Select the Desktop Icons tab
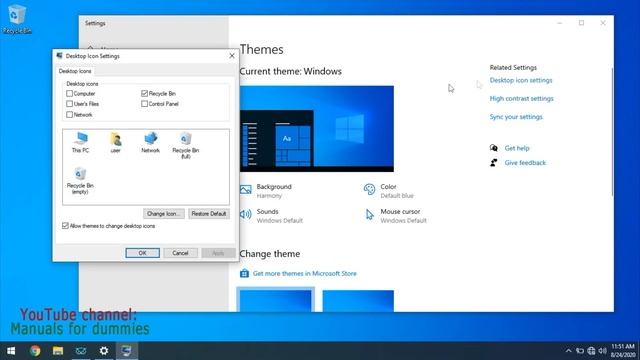The image size is (640, 360). pyautogui.click(x=75, y=71)
